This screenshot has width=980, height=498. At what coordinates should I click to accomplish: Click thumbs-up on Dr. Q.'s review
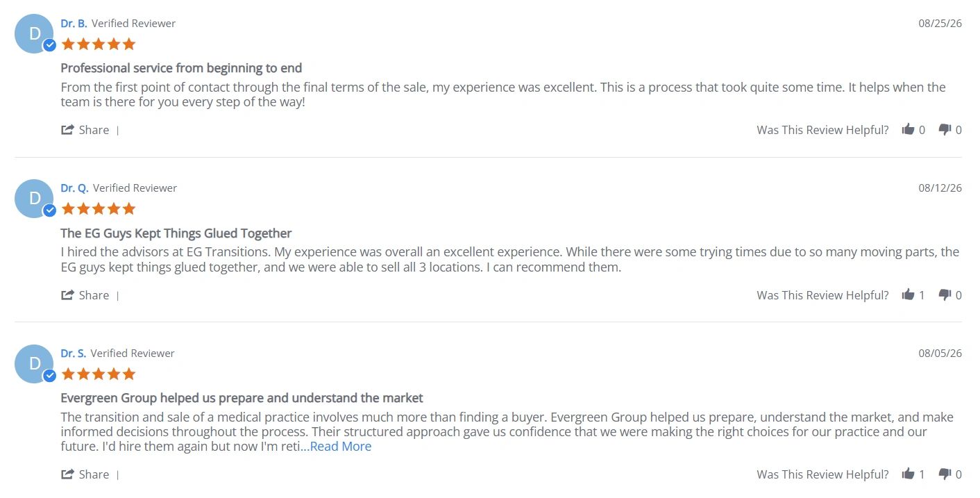(x=908, y=294)
